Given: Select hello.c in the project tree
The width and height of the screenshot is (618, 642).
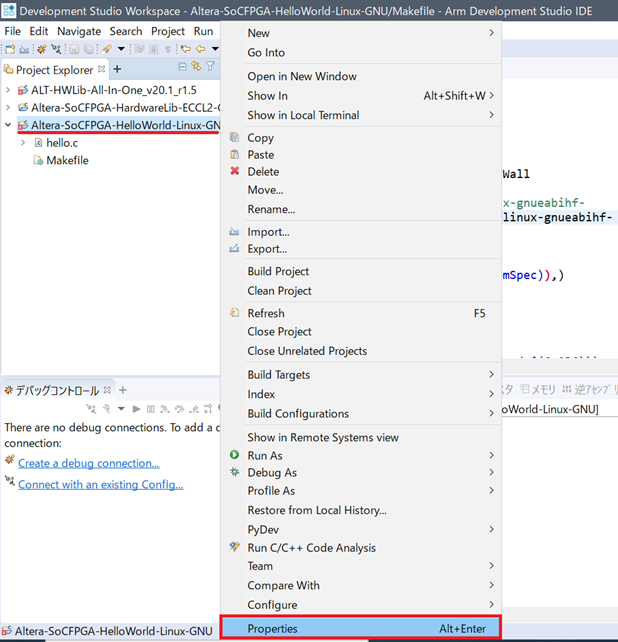Looking at the screenshot, I should pyautogui.click(x=62, y=143).
